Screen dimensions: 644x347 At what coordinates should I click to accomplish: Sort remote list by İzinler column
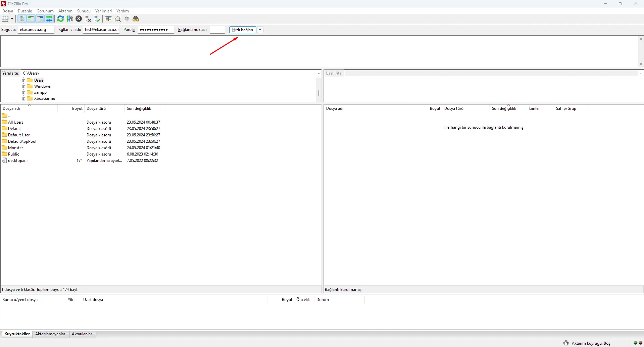coord(540,109)
